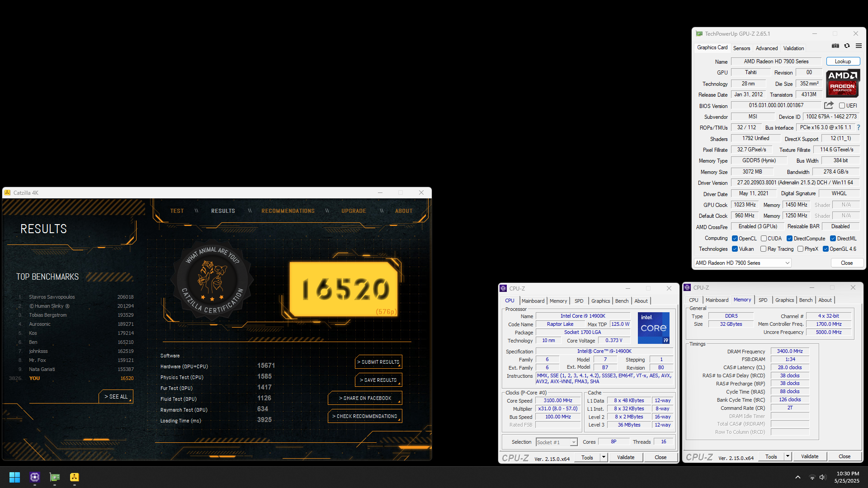
Task: Click SEE ALL benchmarks button
Action: (x=116, y=396)
